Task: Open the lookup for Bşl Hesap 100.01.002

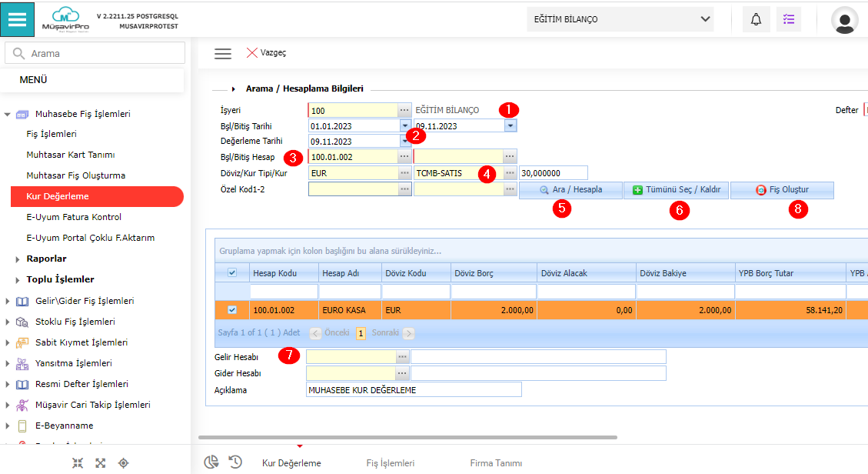Action: [404, 157]
